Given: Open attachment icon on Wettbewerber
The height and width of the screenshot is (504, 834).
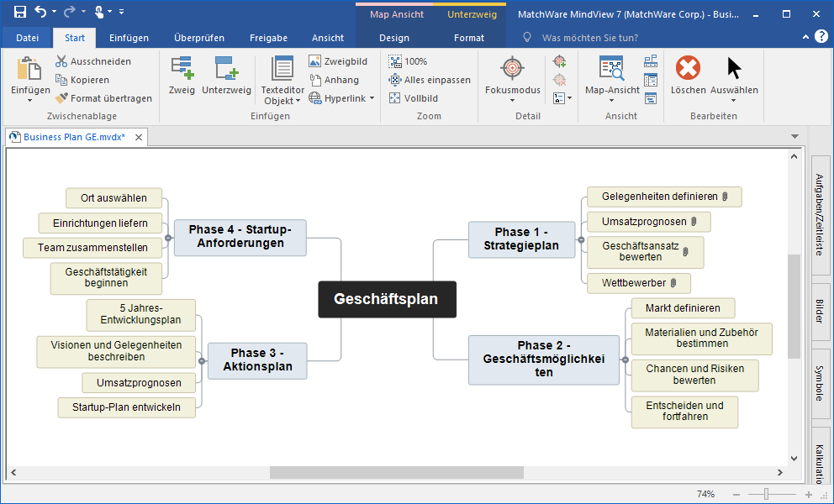Looking at the screenshot, I should [673, 283].
